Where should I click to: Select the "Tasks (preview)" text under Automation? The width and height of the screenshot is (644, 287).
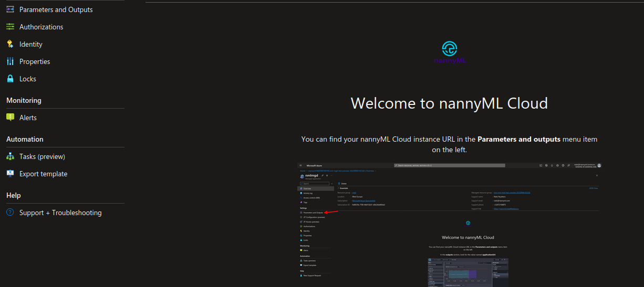pos(42,156)
